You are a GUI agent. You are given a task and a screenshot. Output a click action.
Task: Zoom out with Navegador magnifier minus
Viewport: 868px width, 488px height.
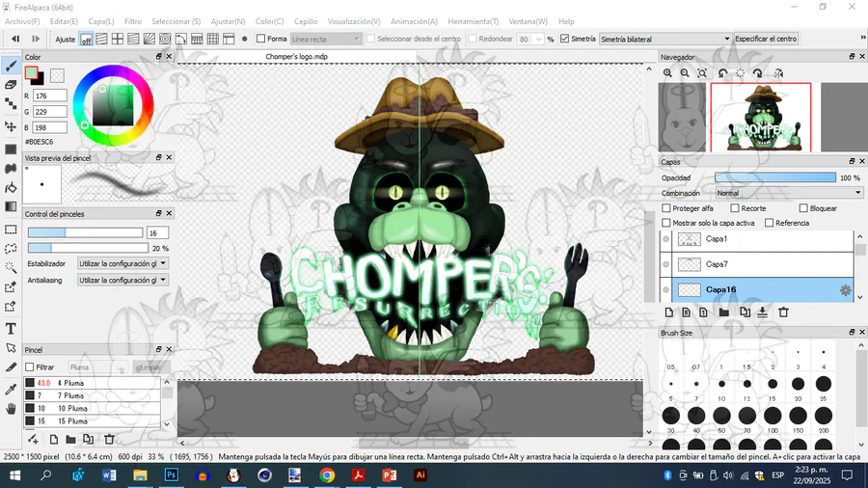(x=685, y=73)
